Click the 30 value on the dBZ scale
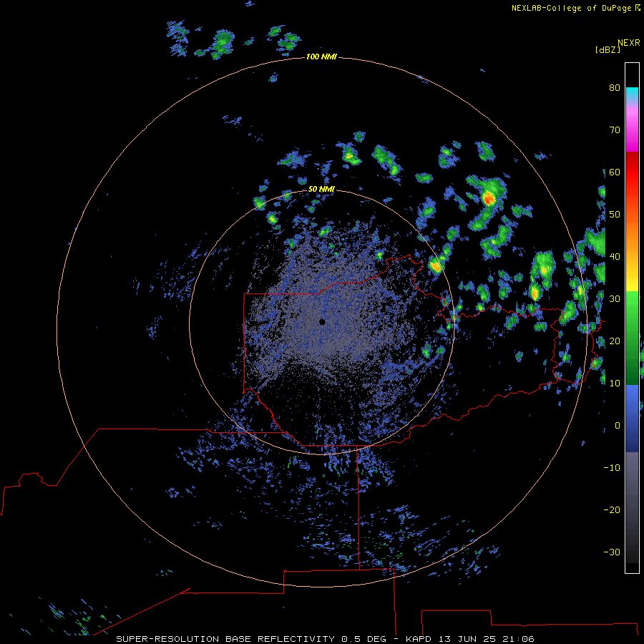This screenshot has width=644, height=644. click(x=615, y=298)
